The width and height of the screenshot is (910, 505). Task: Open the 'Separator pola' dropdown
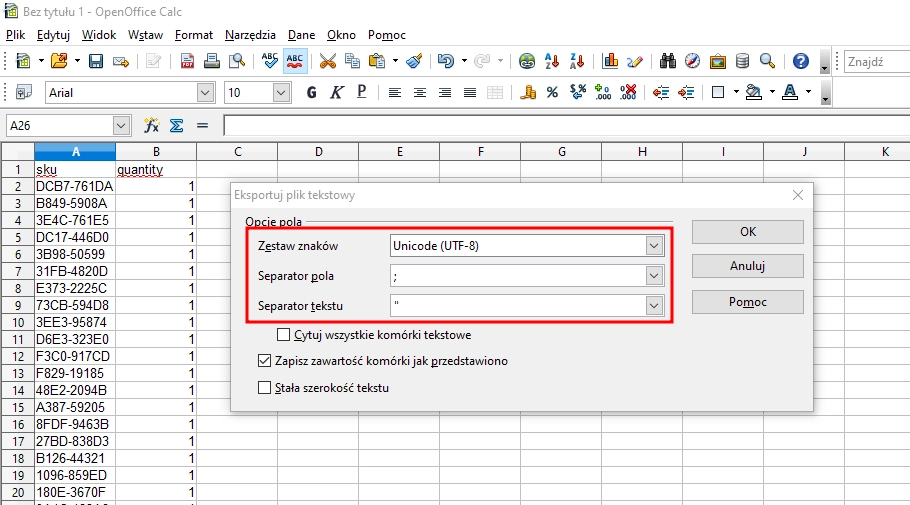click(654, 275)
